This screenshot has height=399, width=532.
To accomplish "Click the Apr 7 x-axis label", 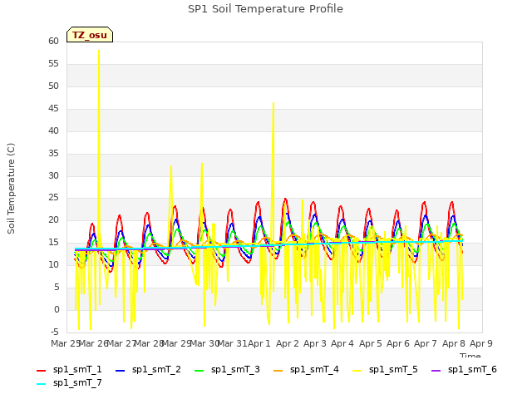I will click(x=426, y=343).
